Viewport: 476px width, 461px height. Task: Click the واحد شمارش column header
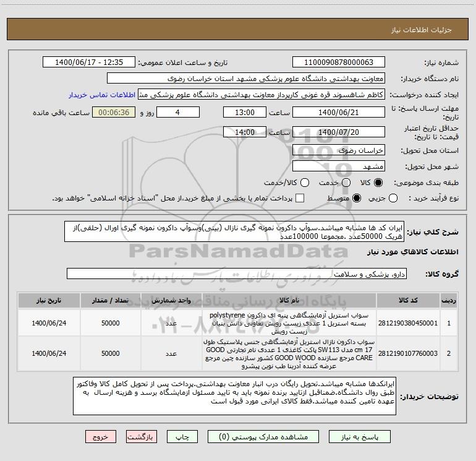tap(171, 301)
